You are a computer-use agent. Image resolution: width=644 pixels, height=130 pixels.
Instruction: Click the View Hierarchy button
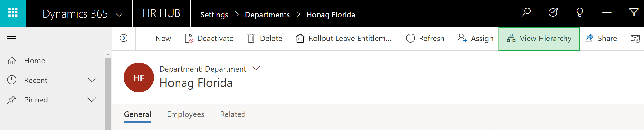point(539,39)
